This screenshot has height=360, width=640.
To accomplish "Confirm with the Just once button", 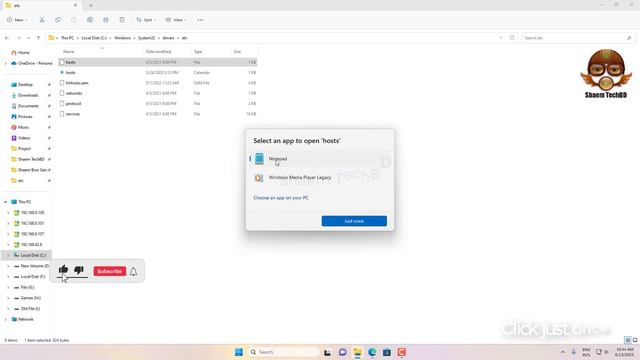I will 354,221.
